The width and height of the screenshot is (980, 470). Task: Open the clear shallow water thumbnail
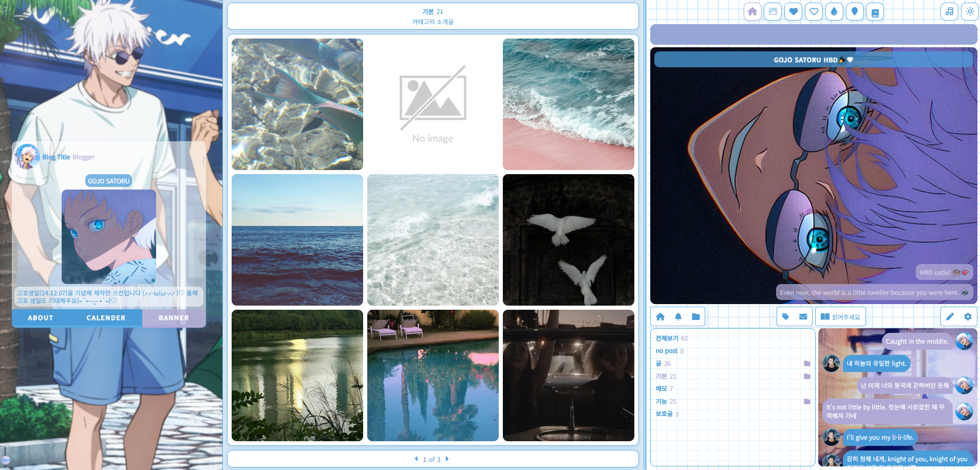coord(433,240)
